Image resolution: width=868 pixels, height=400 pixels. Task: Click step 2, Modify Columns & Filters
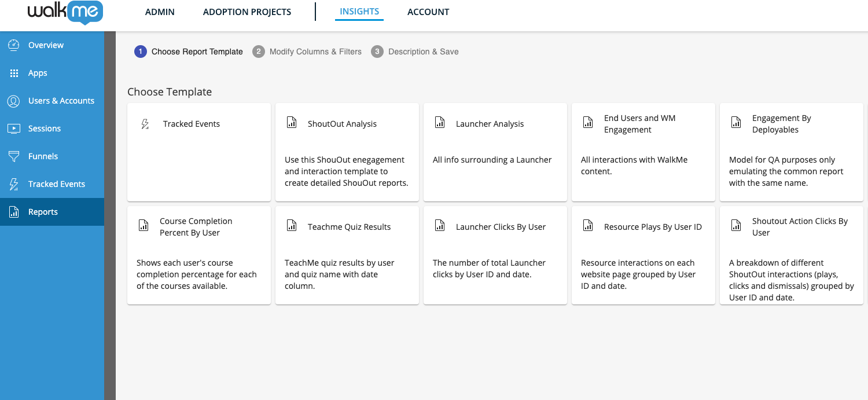pos(307,52)
